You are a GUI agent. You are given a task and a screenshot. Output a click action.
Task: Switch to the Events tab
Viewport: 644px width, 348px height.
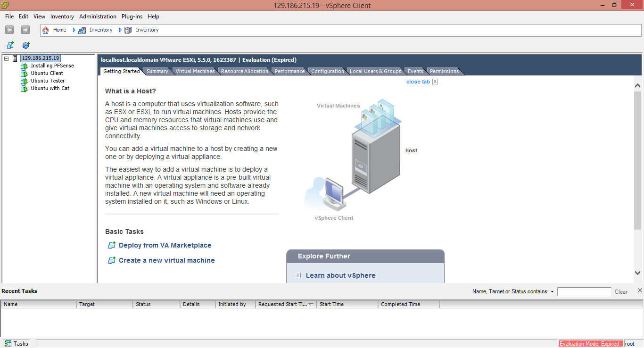pyautogui.click(x=415, y=71)
